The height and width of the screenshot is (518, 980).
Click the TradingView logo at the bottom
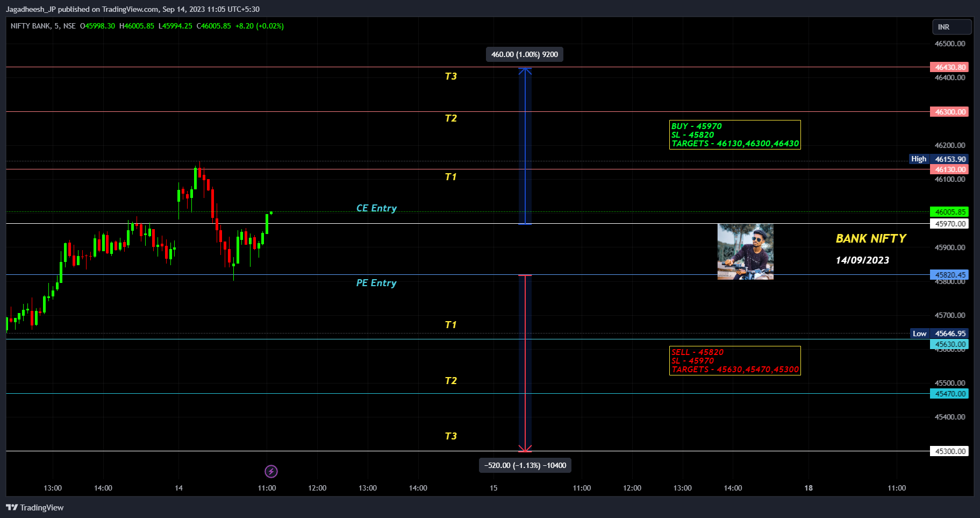pos(35,508)
